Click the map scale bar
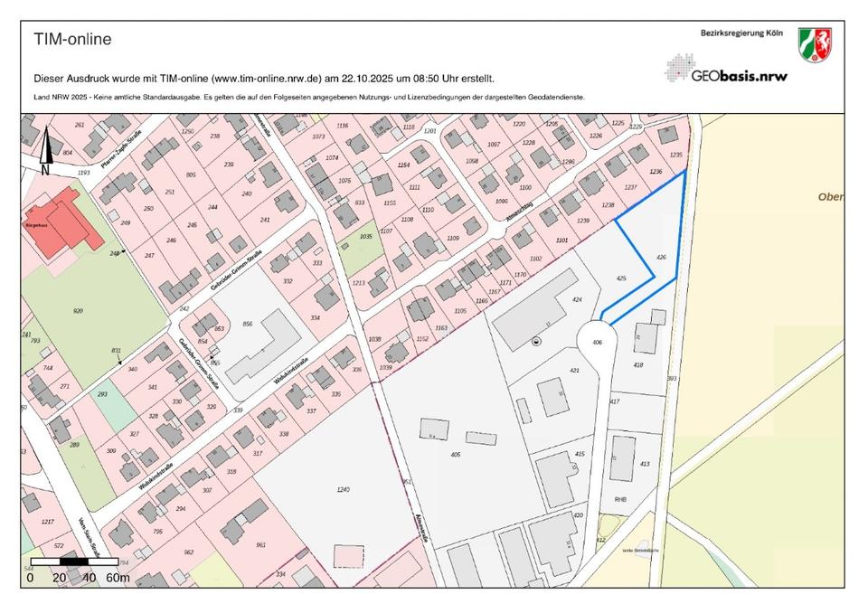Image resolution: width=868 pixels, height=613 pixels. [74, 562]
